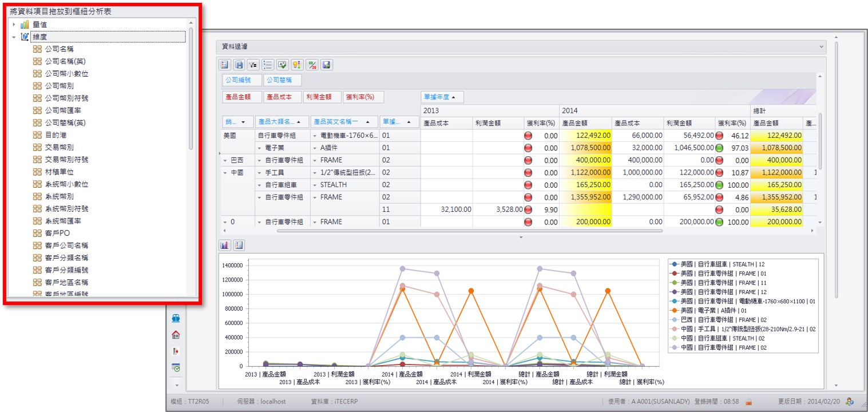Sort by 產品英文名稱一 field header
The width and height of the screenshot is (868, 412).
point(344,122)
